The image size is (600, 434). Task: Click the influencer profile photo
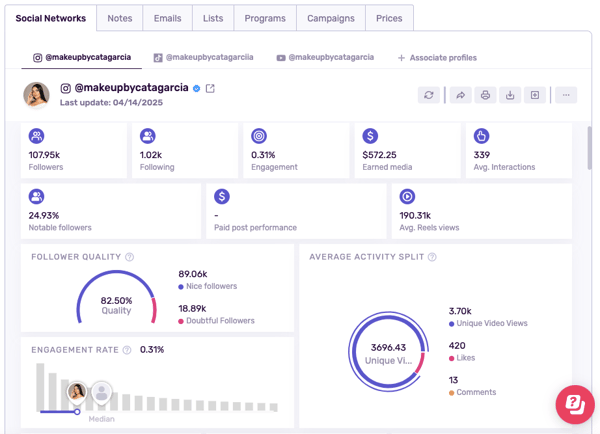[x=37, y=94]
